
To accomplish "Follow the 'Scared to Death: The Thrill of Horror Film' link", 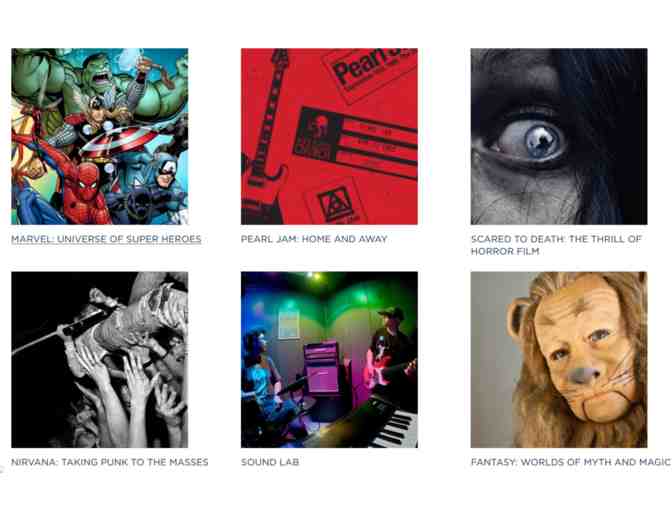I will click(556, 245).
